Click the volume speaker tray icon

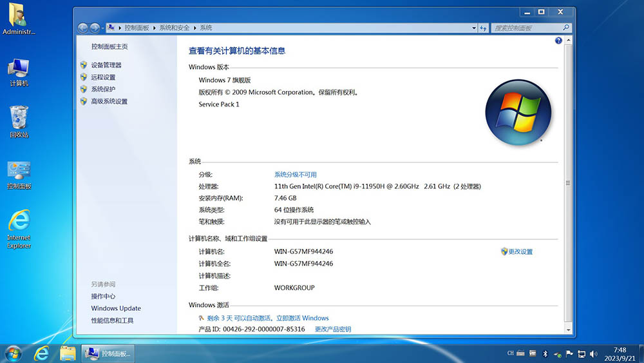(x=593, y=353)
